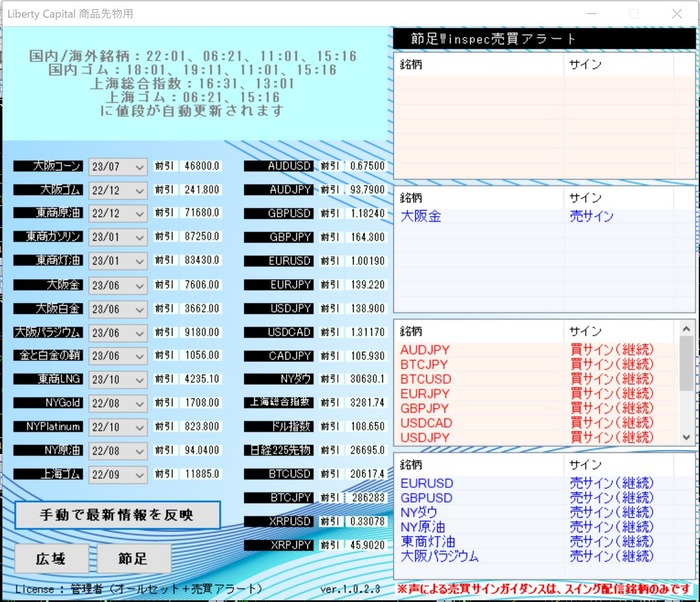Screen dimensions: 700x602
Task: Open the 大阪金 contract month dropdown
Action: [118, 285]
